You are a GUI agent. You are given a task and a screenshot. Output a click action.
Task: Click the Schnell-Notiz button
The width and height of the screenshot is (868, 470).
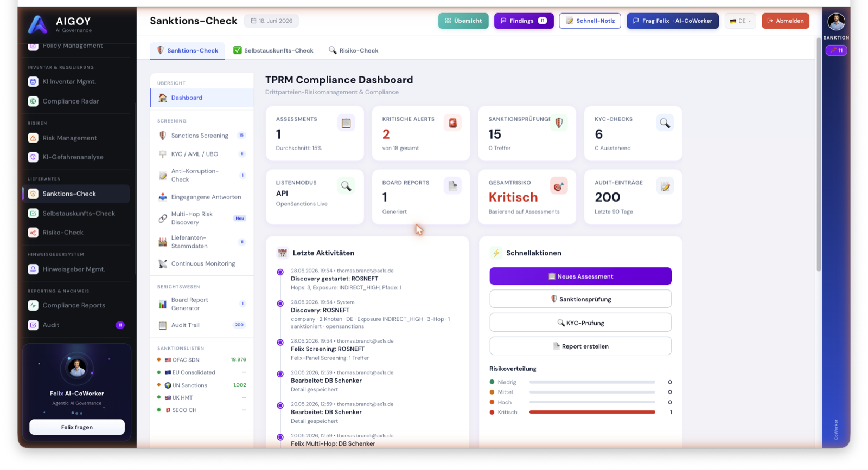point(590,21)
